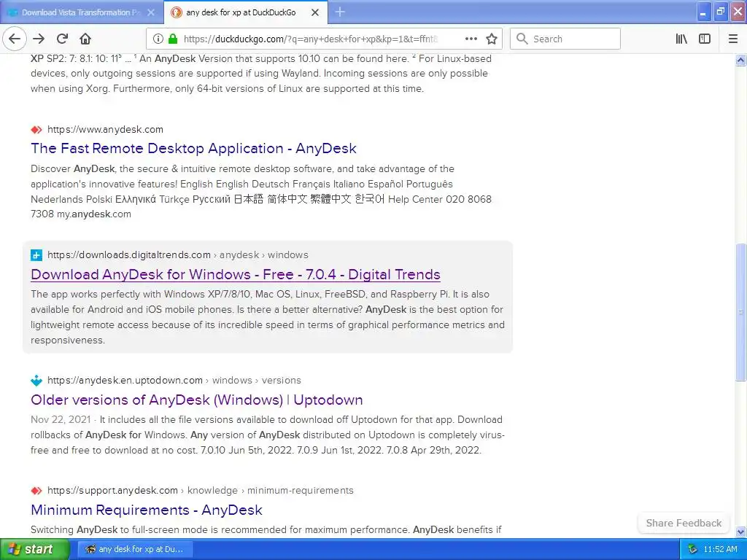Screen dimensions: 747x560
Task: Open the Library icon in toolbar
Action: tap(681, 39)
